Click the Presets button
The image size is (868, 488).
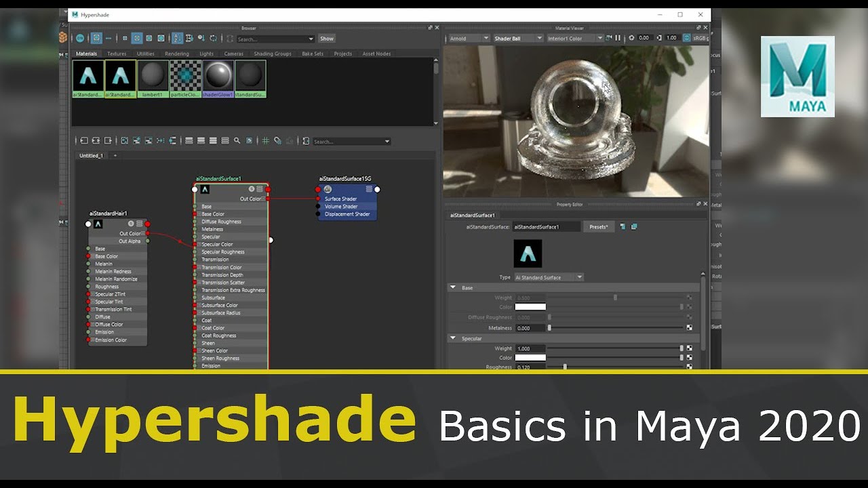599,227
